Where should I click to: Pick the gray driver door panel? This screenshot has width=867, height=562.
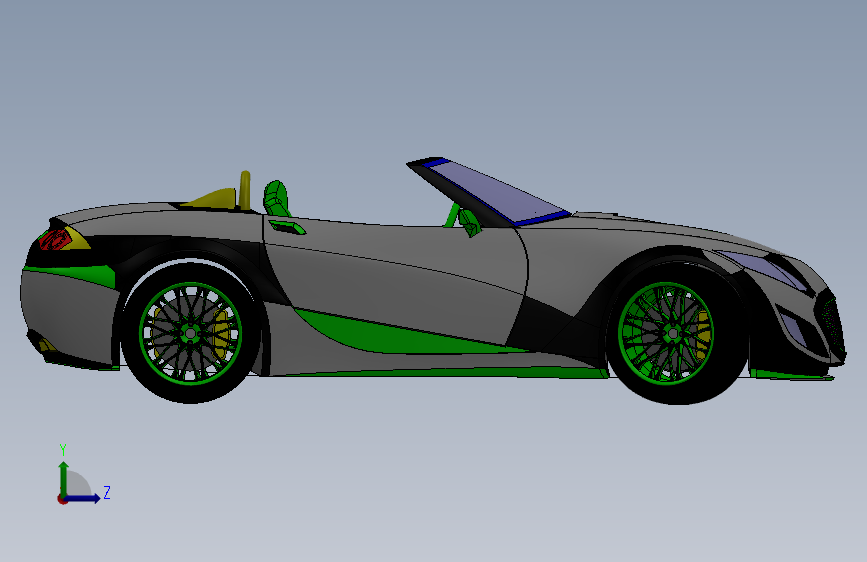click(x=395, y=277)
